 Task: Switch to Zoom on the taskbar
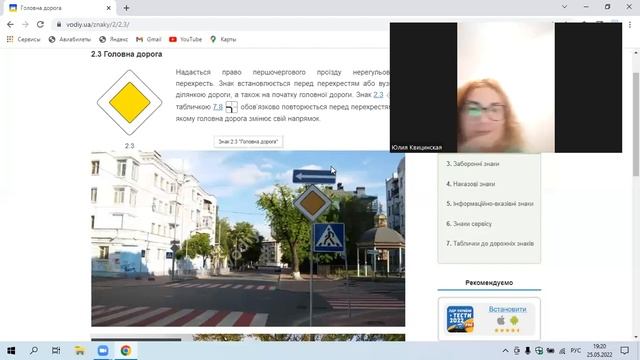click(x=103, y=351)
